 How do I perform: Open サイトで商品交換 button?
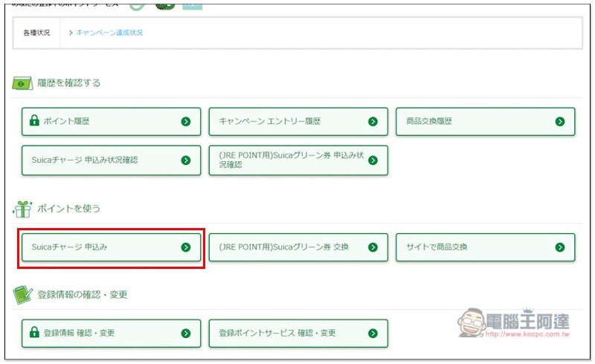tap(486, 247)
